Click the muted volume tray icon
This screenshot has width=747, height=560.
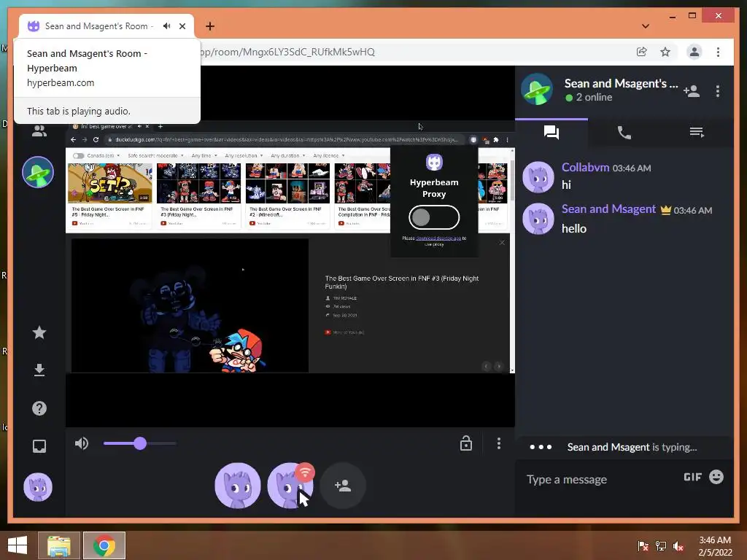(x=678, y=545)
